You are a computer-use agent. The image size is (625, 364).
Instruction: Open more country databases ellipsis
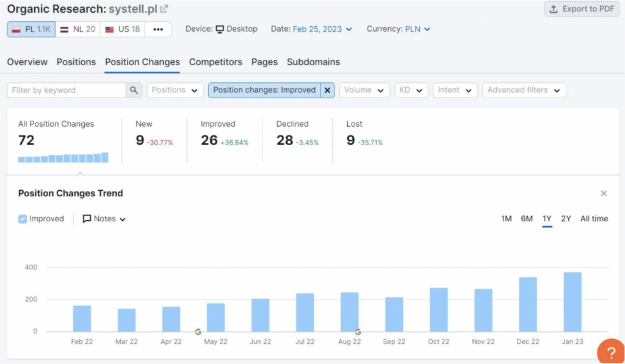[158, 29]
